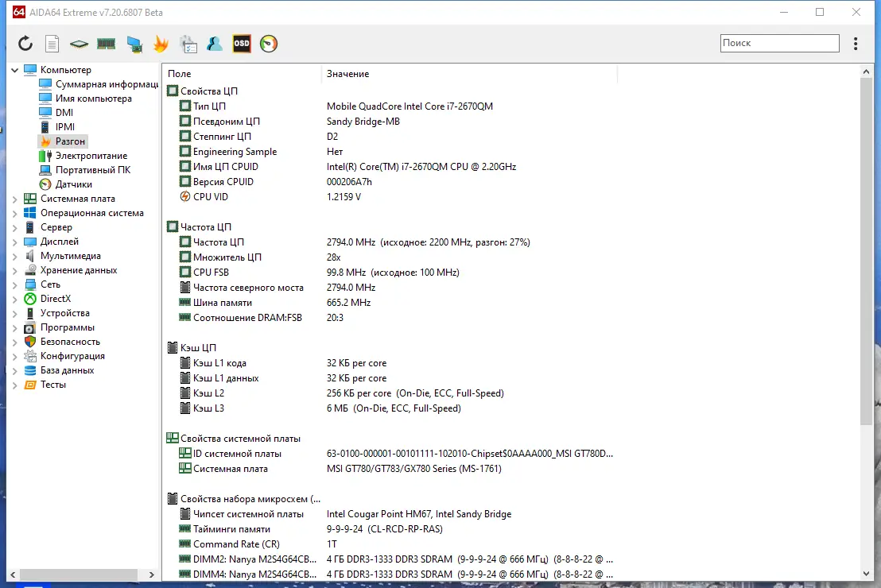Launch the flame stability test icon
Image resolution: width=881 pixels, height=588 pixels.
tap(161, 43)
